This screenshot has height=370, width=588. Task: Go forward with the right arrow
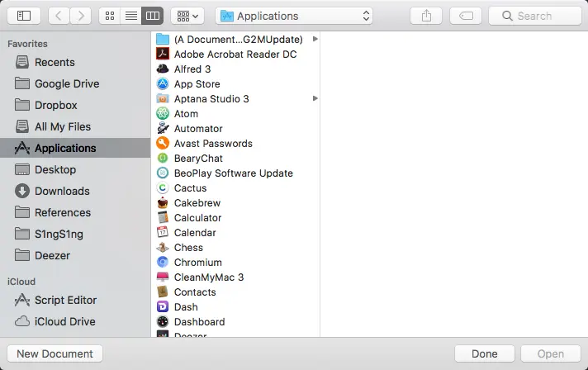81,16
